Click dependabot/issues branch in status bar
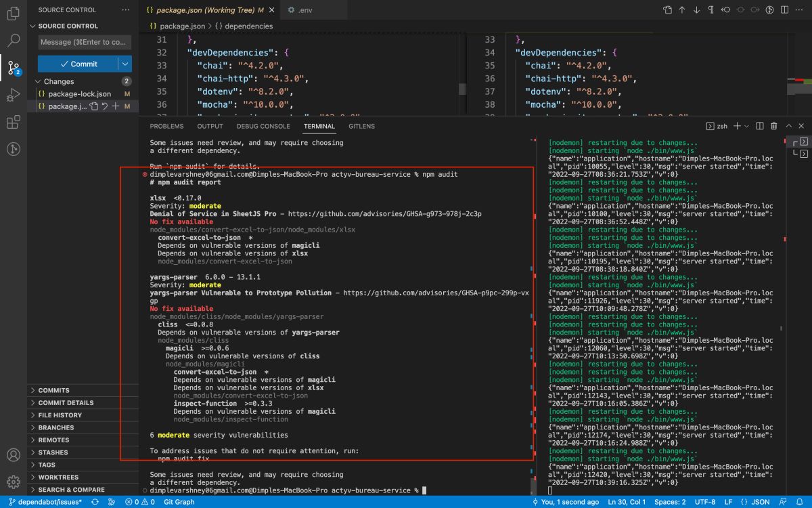Viewport: 812px width, 508px height. coord(45,502)
